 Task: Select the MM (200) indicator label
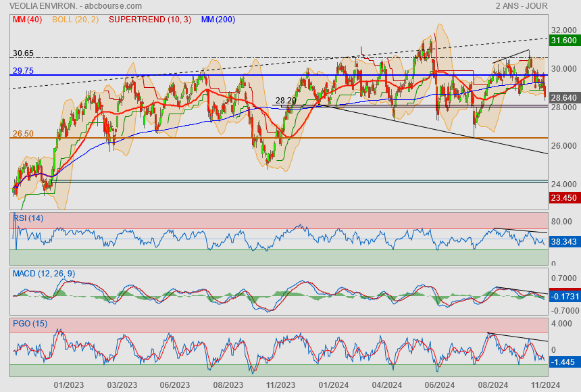[x=218, y=20]
